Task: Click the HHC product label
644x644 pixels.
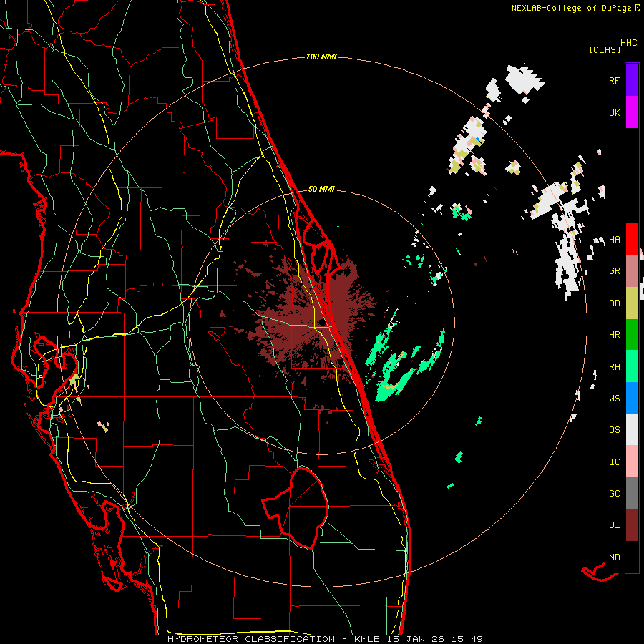Action: click(x=629, y=43)
